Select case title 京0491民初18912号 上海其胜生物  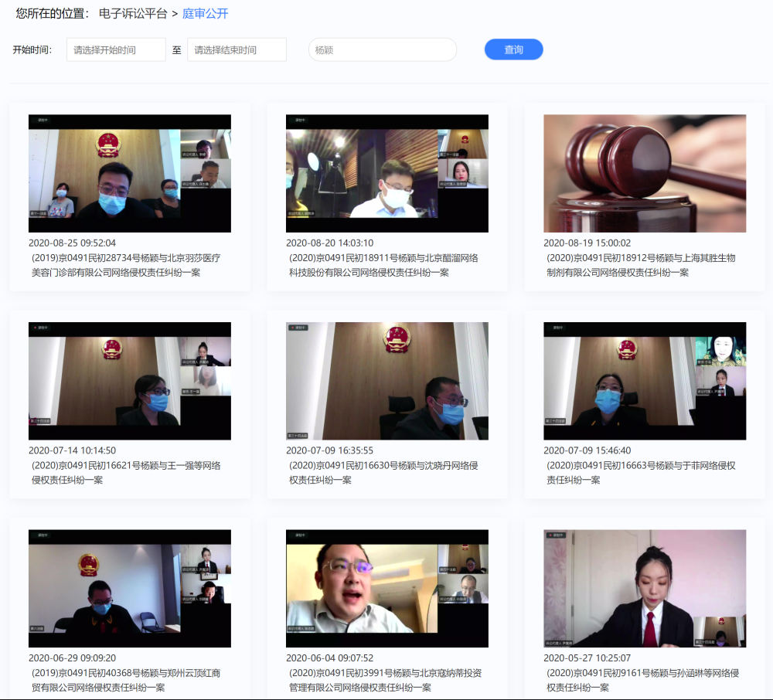click(x=641, y=265)
